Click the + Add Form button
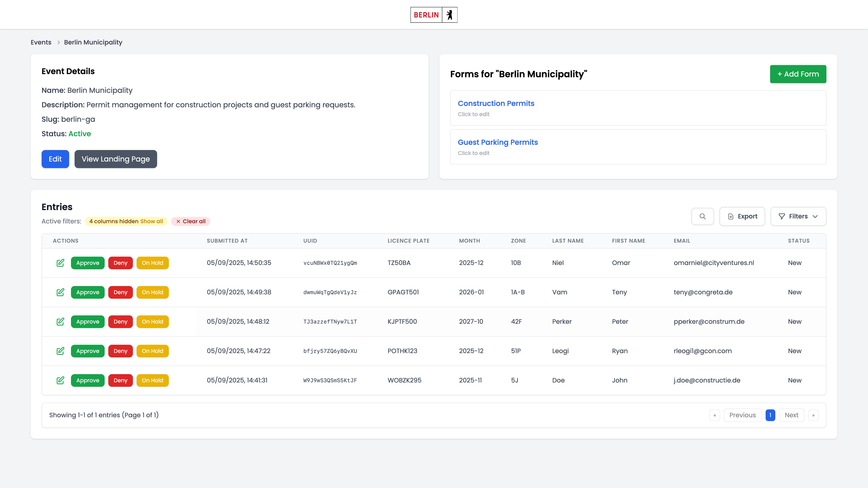 [x=798, y=74]
